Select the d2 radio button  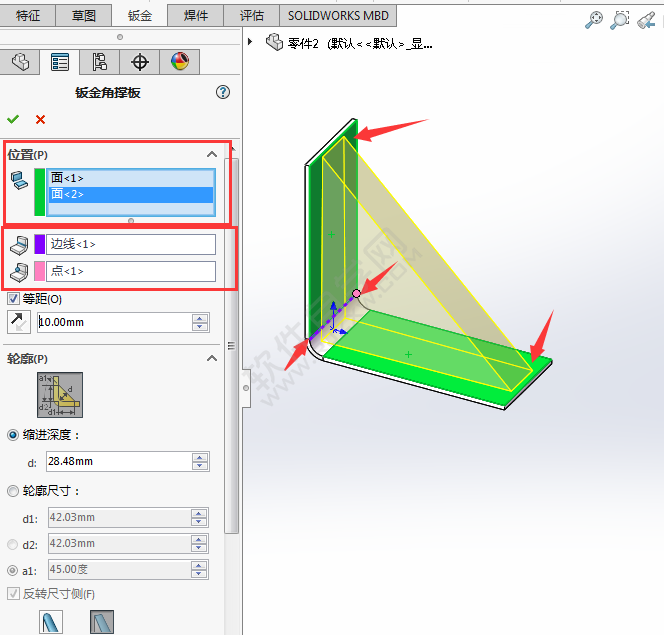13,544
